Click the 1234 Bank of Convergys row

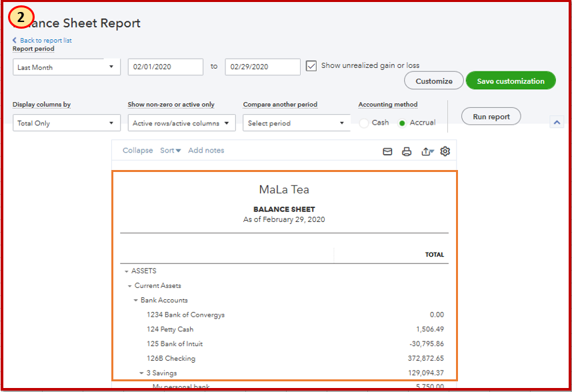[x=284, y=315]
